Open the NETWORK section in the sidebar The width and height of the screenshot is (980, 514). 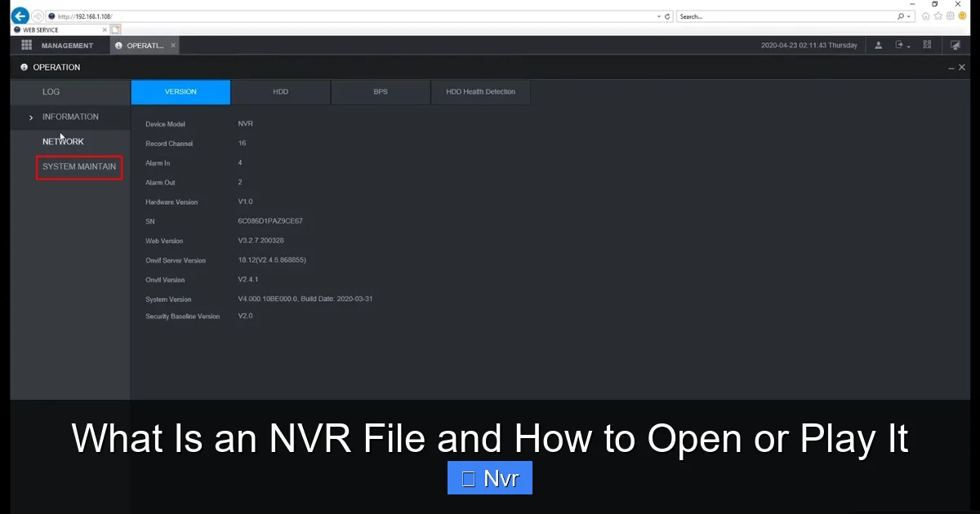63,141
